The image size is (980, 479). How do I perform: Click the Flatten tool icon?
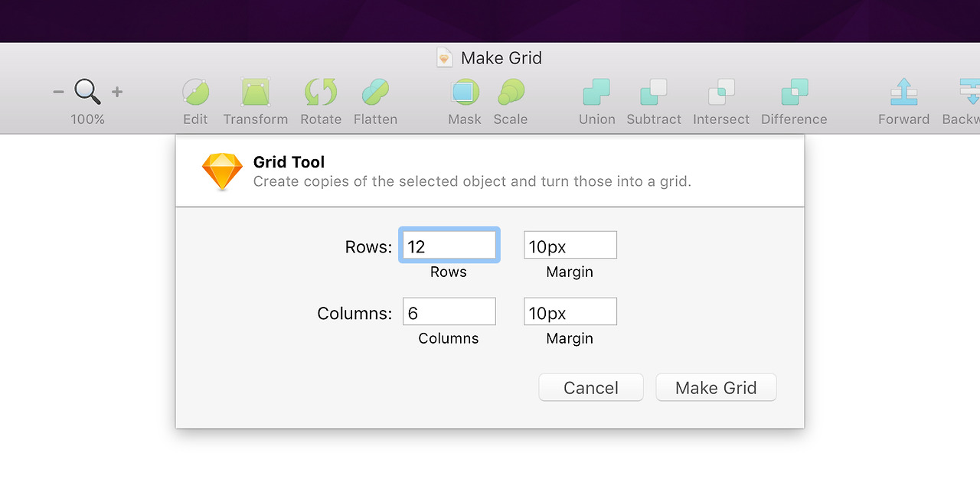tap(375, 92)
